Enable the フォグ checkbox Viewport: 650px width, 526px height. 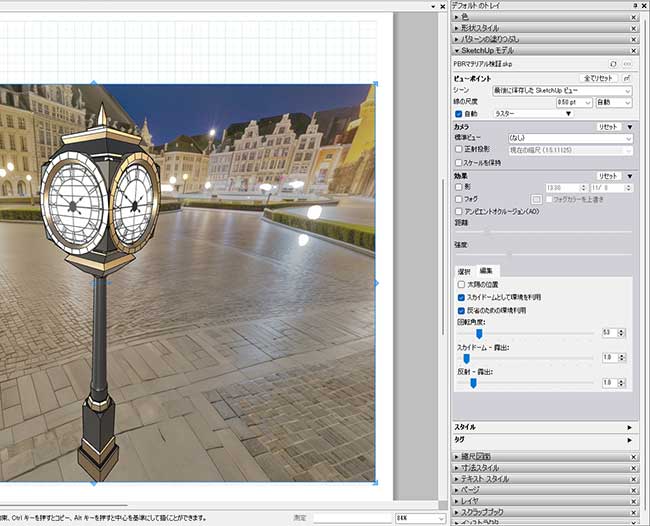(458, 199)
